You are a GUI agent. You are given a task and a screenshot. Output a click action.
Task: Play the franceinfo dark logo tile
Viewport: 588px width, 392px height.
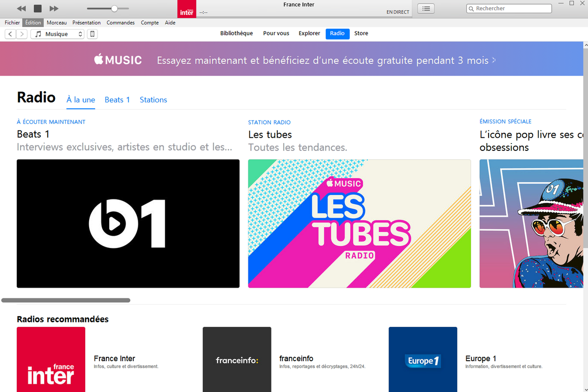237,359
